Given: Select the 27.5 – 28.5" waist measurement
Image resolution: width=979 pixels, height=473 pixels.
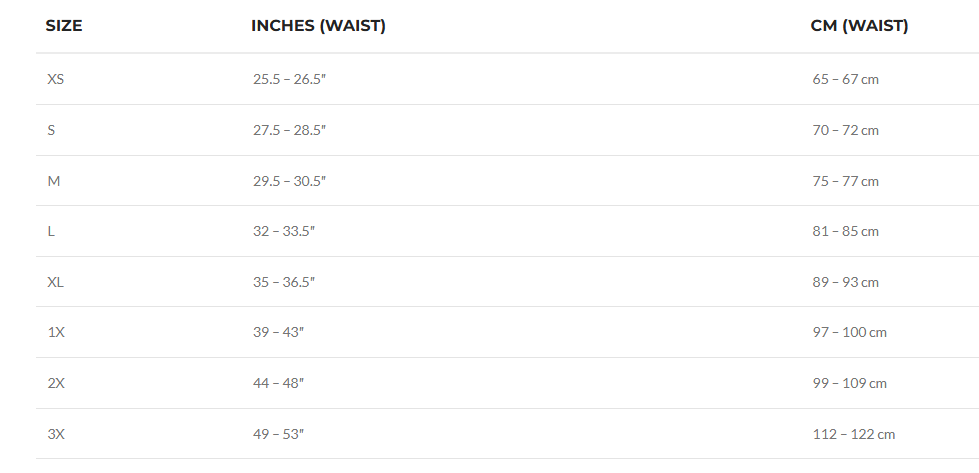Looking at the screenshot, I should (x=289, y=130).
